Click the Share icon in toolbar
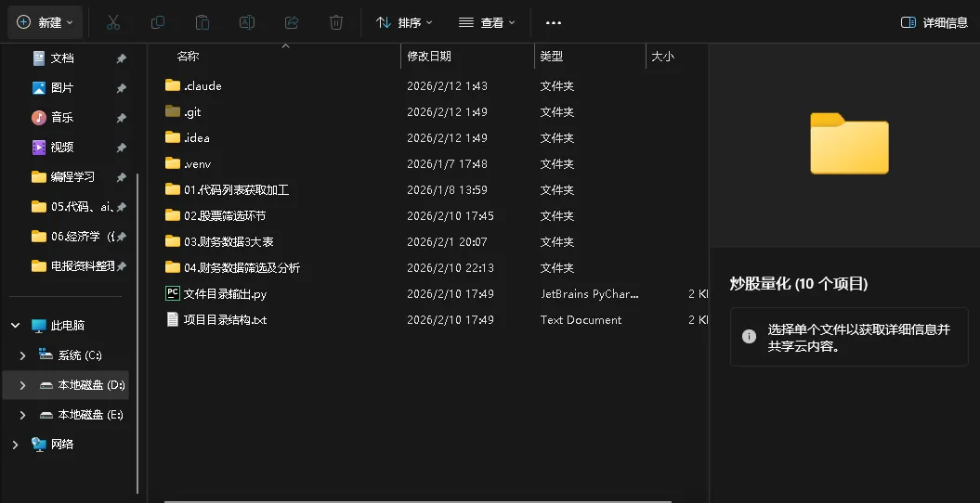Viewport: 980px width, 503px height. tap(292, 22)
